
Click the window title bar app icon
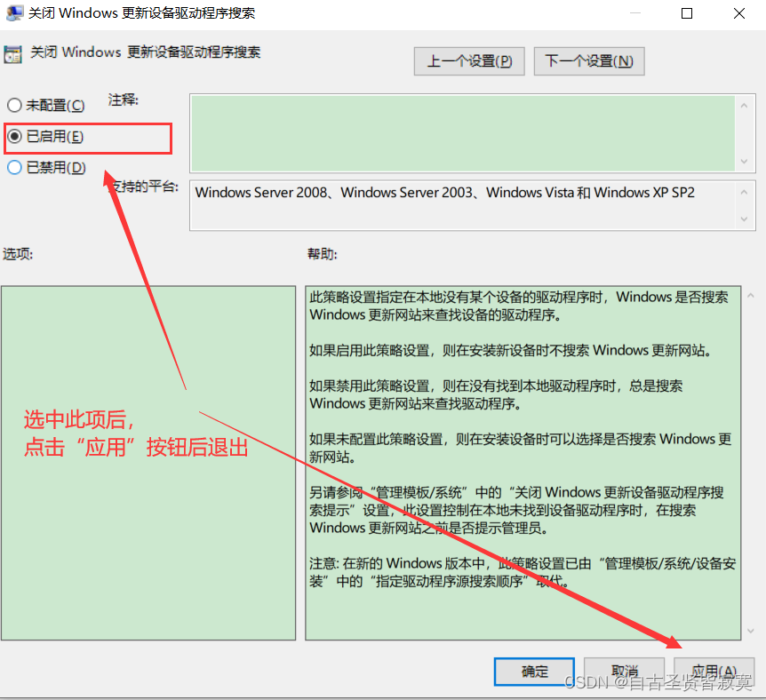(x=14, y=12)
